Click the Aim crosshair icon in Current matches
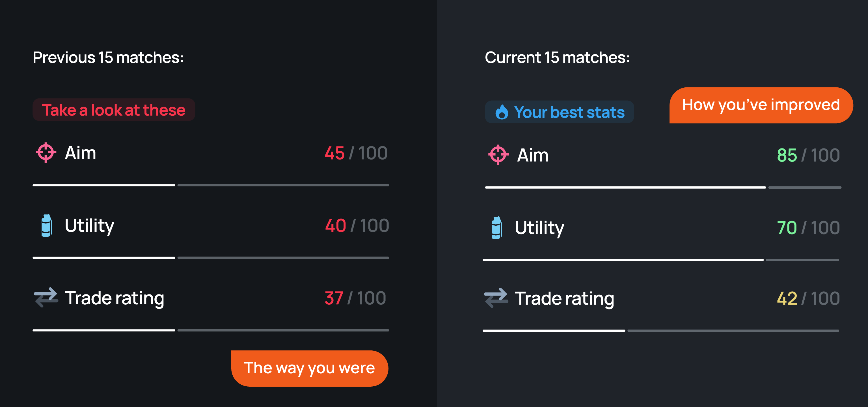Image resolution: width=868 pixels, height=407 pixels. (x=498, y=155)
